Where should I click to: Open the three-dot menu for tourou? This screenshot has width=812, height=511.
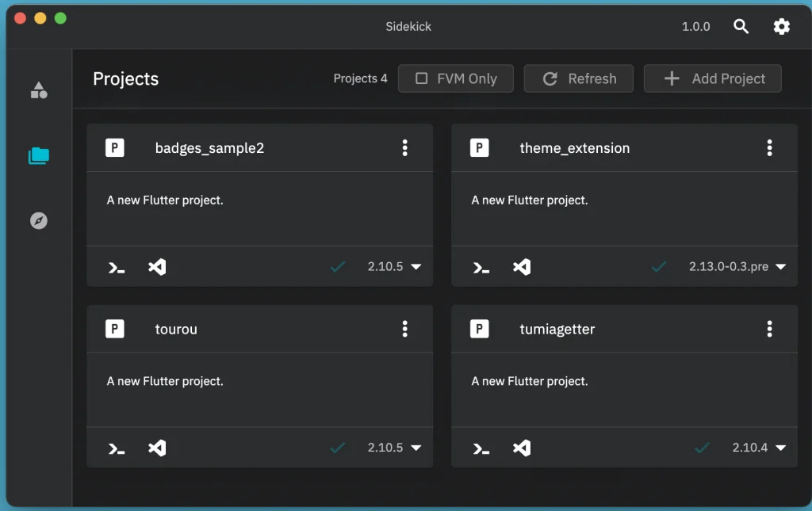(x=404, y=329)
